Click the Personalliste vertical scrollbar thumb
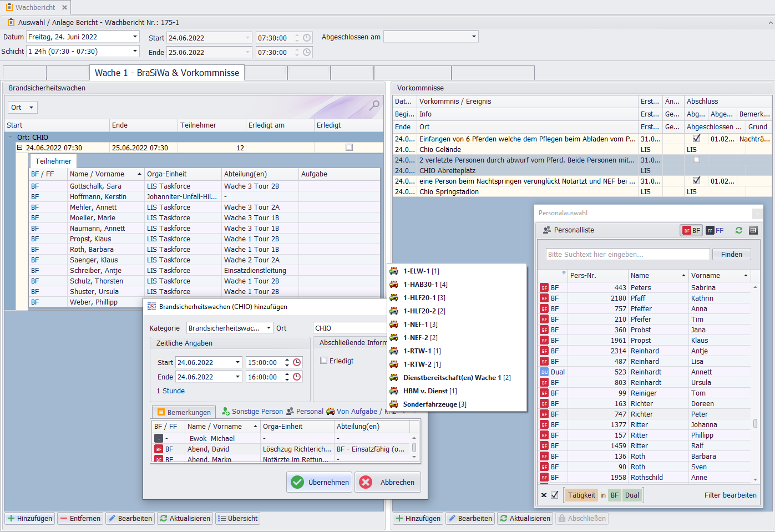The width and height of the screenshot is (775, 532). click(755, 424)
